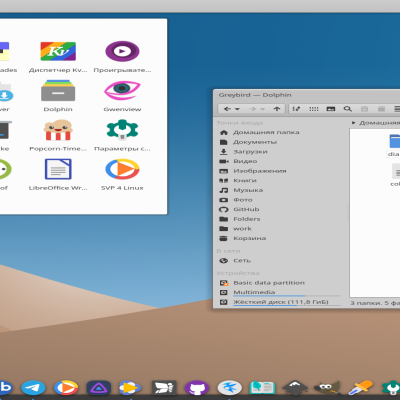
Task: Expand the Домашняя breadcrumb arrow in Dolphin
Action: click(x=354, y=123)
